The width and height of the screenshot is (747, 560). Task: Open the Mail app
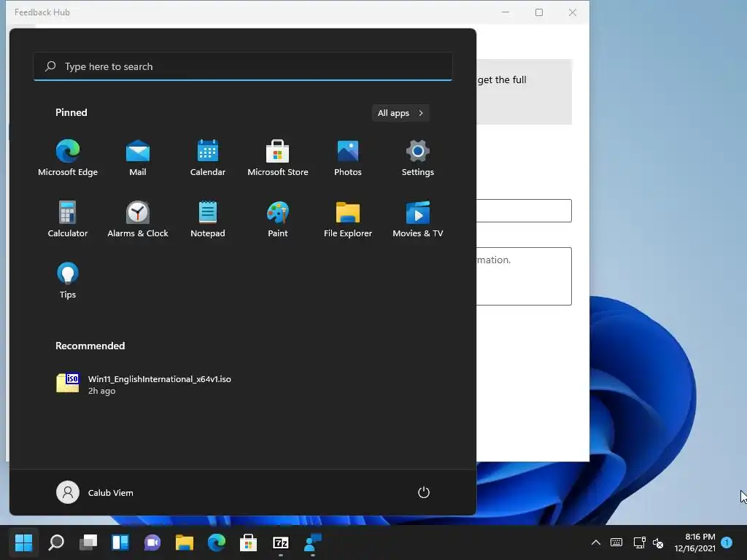coord(138,158)
